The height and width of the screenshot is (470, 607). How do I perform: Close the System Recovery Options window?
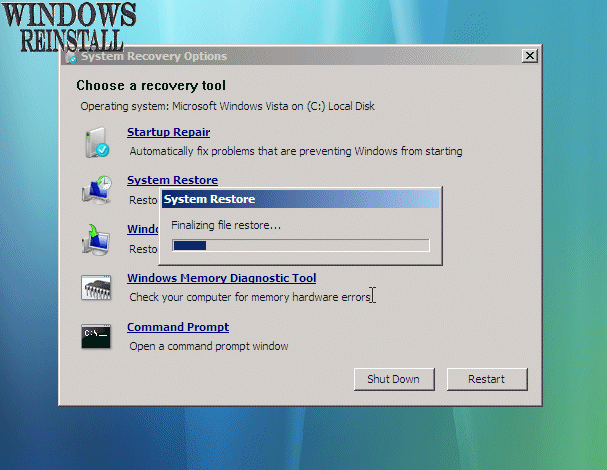pos(529,56)
